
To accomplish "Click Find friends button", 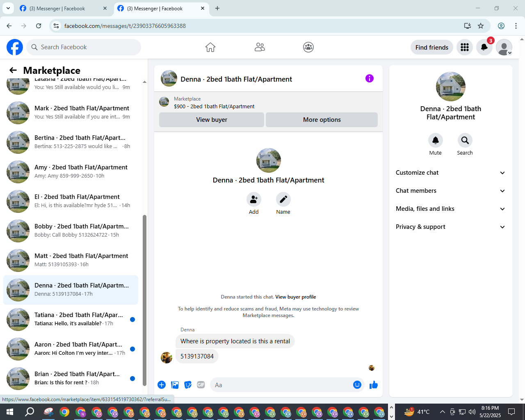I will point(432,47).
